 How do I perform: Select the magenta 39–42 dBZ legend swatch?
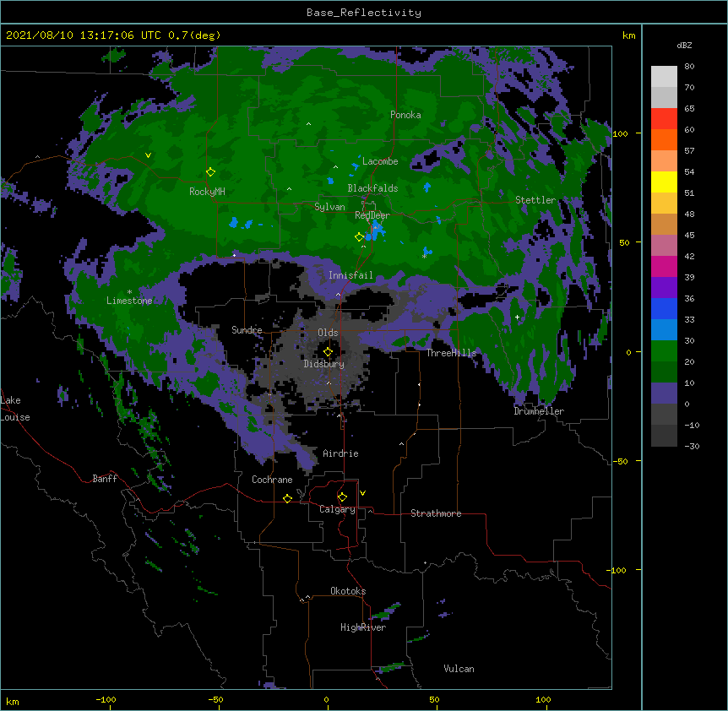coord(664,266)
